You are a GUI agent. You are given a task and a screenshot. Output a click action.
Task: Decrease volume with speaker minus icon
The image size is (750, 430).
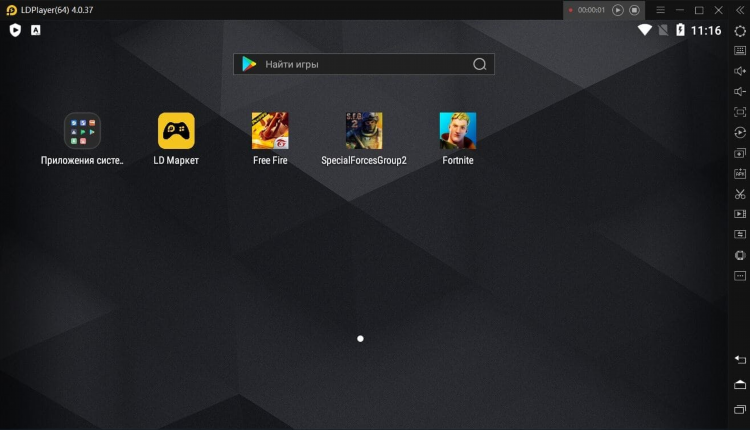pos(740,91)
